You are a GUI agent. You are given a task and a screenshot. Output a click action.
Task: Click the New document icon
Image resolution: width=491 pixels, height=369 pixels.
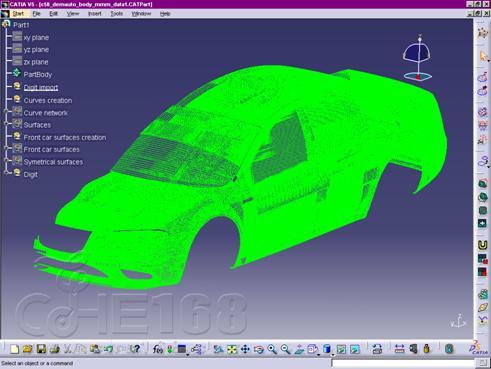pyautogui.click(x=14, y=349)
